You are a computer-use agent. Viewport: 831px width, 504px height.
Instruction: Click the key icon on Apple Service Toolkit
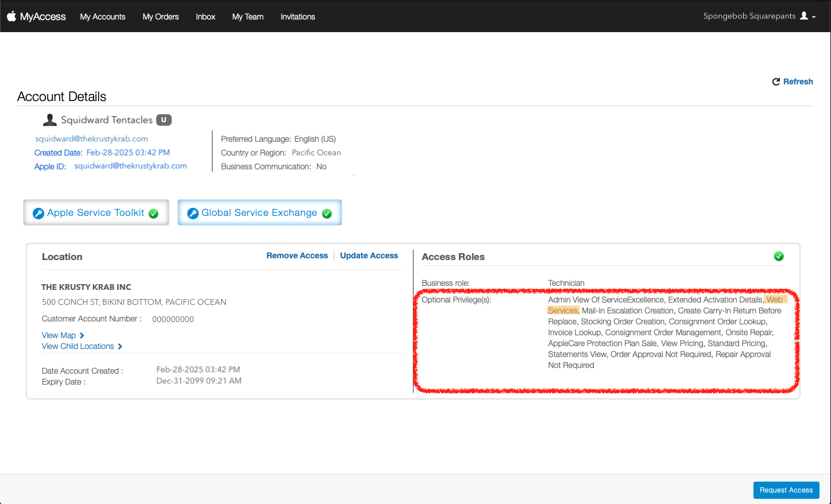(38, 214)
